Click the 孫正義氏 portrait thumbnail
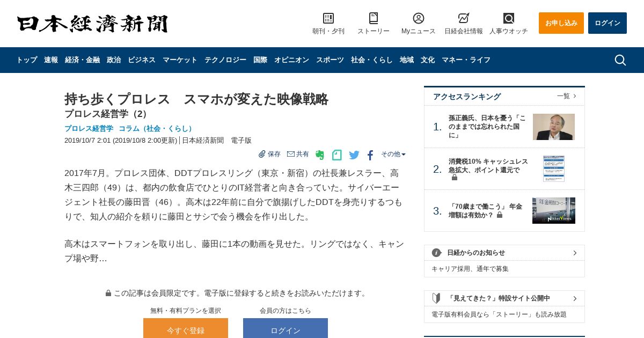 pyautogui.click(x=554, y=127)
